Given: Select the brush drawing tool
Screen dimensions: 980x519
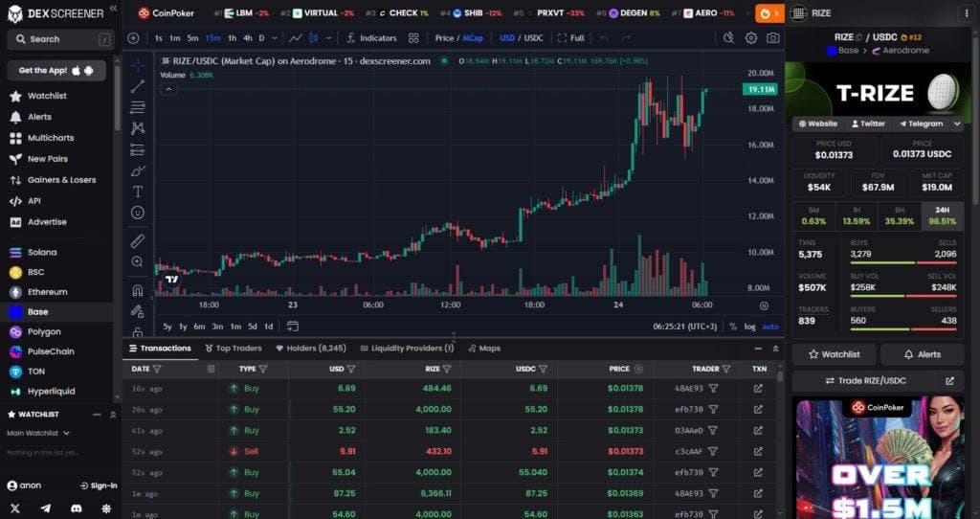Looking at the screenshot, I should [138, 170].
